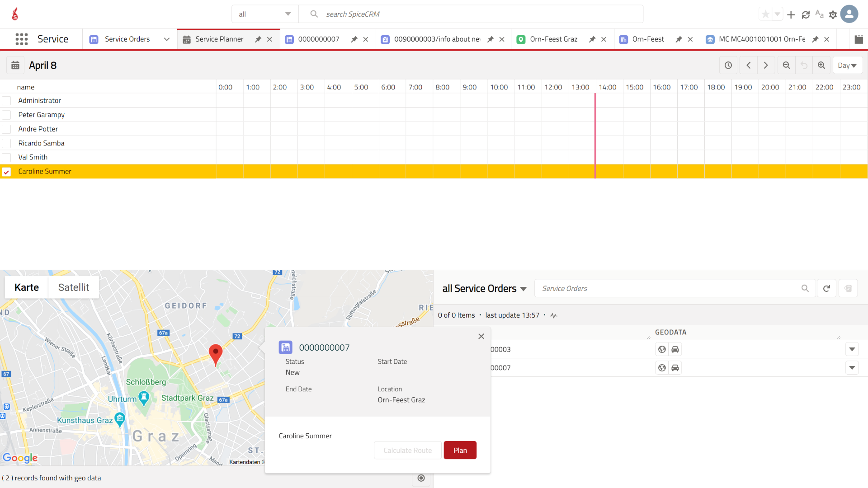Screen dimensions: 868x488
Task: Check the Peter Garampy checkbox
Action: 6,115
